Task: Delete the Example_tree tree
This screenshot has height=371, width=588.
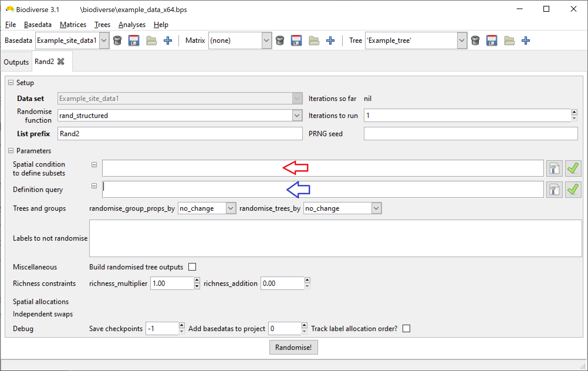Action: coord(476,41)
